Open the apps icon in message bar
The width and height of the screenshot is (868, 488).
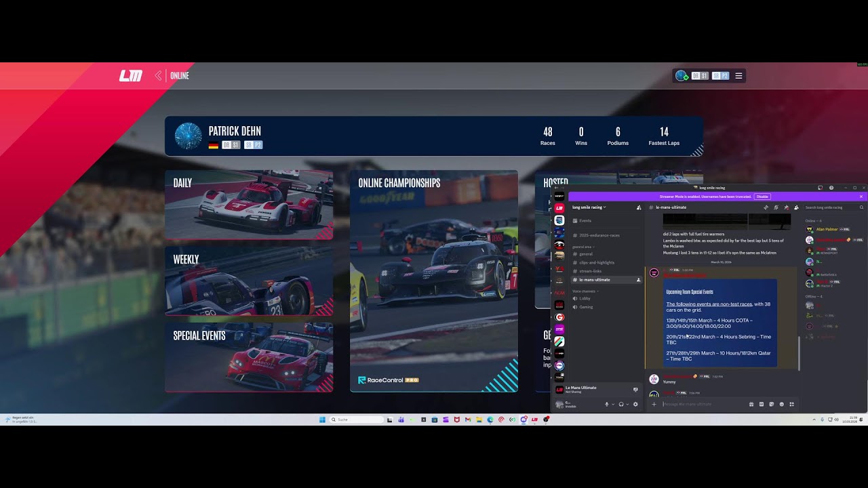tap(791, 404)
